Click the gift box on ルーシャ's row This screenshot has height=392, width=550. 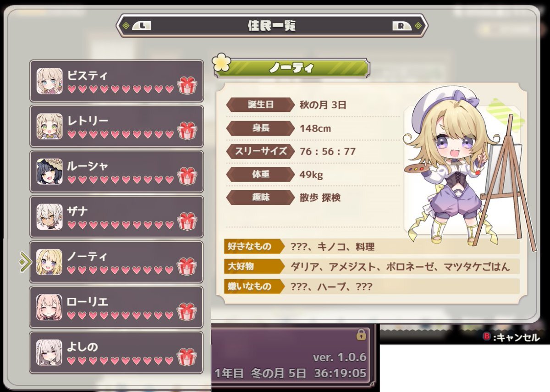[x=187, y=176]
